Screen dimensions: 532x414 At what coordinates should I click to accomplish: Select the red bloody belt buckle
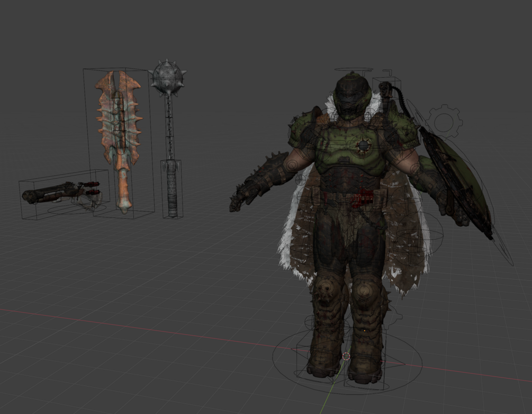(363, 197)
